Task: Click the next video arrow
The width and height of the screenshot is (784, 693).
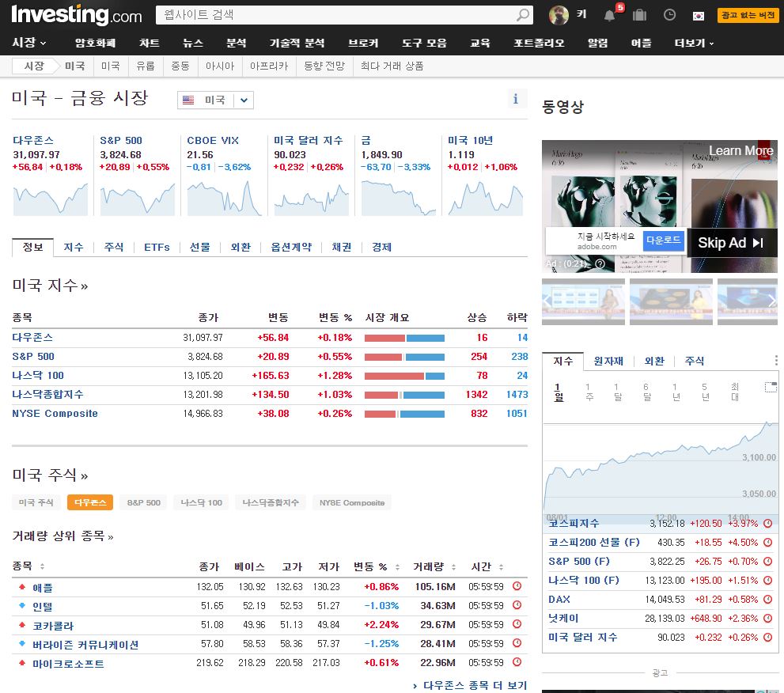Action: (772, 301)
